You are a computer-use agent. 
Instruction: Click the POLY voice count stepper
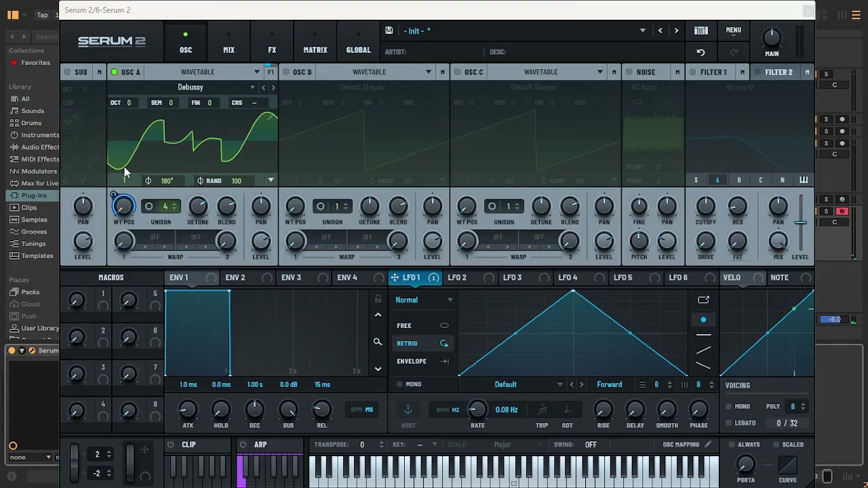[x=803, y=407]
